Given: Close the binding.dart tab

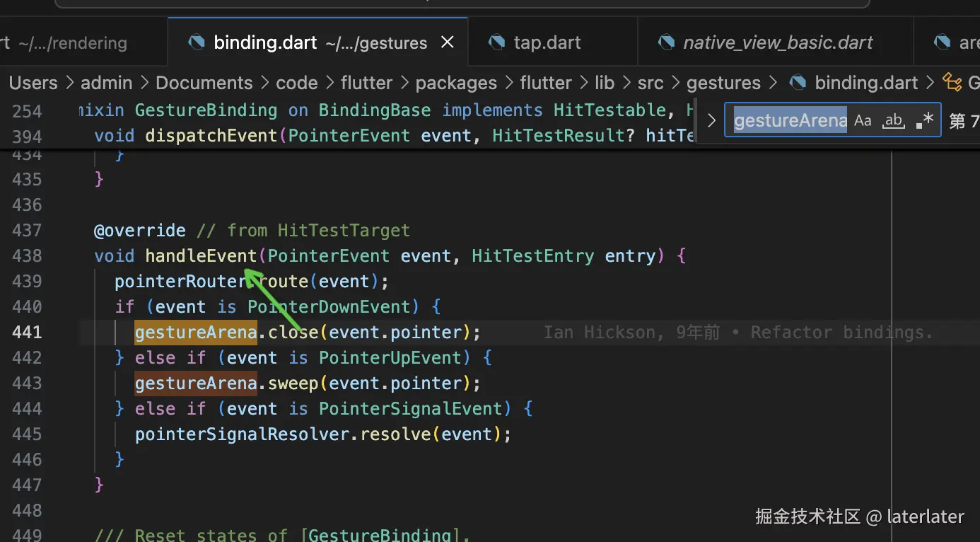Looking at the screenshot, I should pos(448,42).
